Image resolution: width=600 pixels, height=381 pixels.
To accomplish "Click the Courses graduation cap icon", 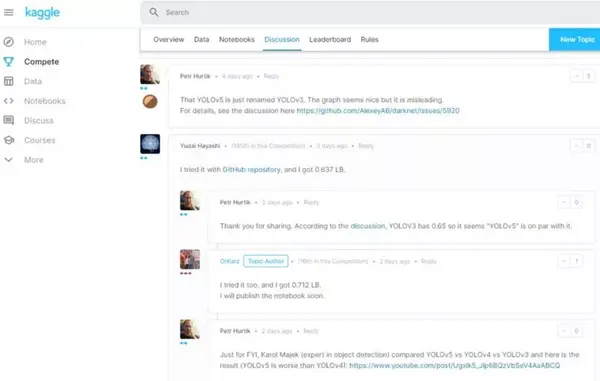I will [x=8, y=140].
